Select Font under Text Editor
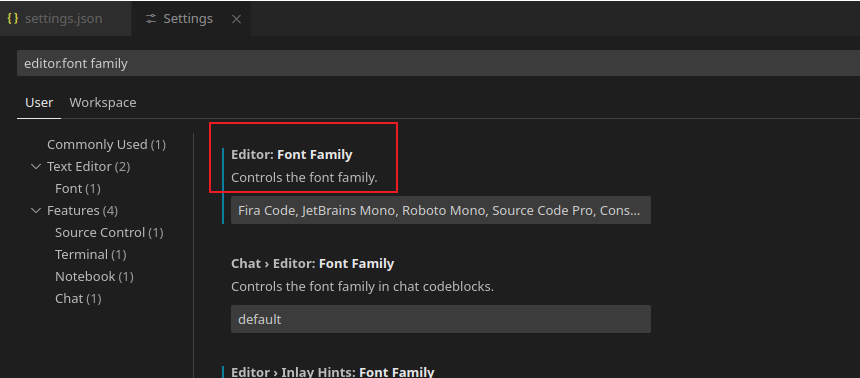860x378 pixels. pos(78,188)
